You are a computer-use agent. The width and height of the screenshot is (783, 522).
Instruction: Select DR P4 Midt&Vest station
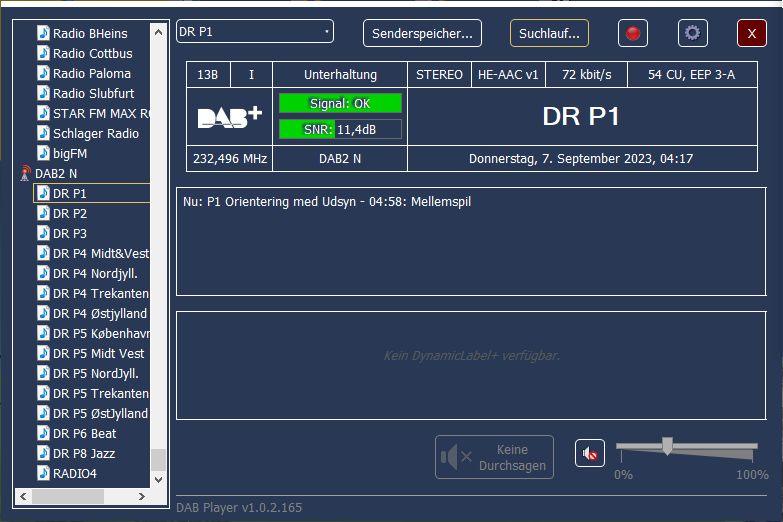coord(101,253)
